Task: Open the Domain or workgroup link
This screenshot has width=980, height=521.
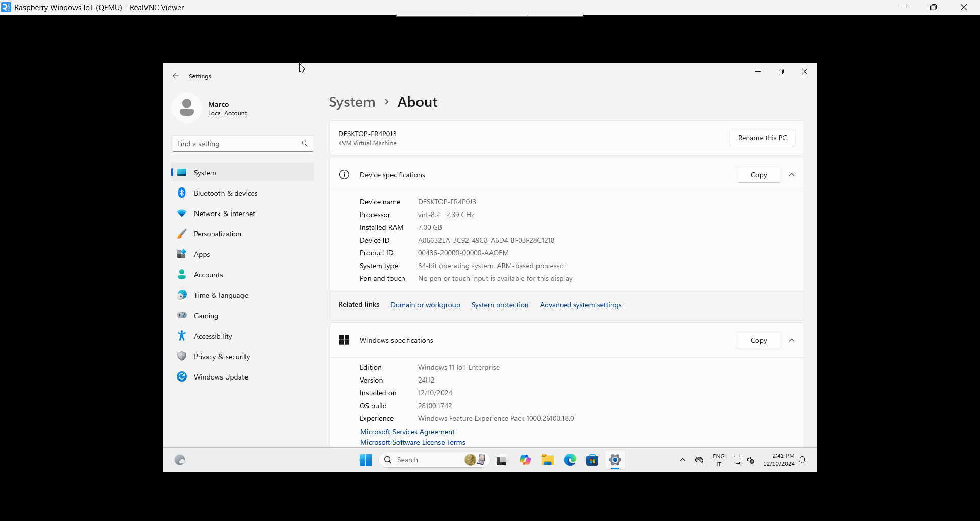Action: 425,305
